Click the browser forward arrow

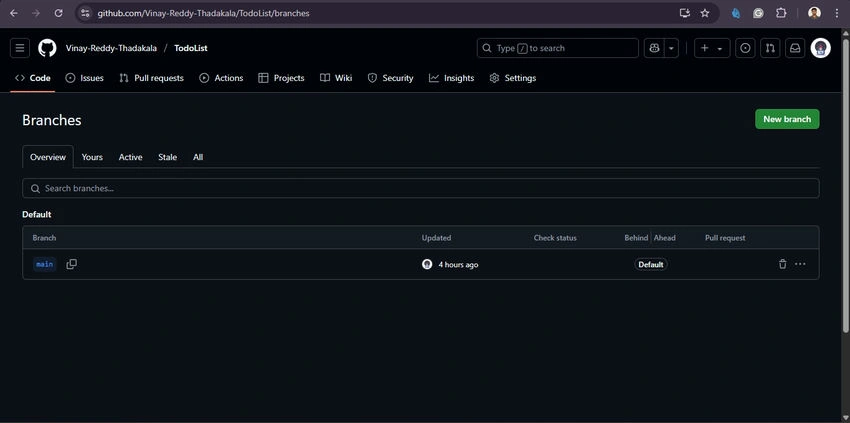pyautogui.click(x=36, y=13)
